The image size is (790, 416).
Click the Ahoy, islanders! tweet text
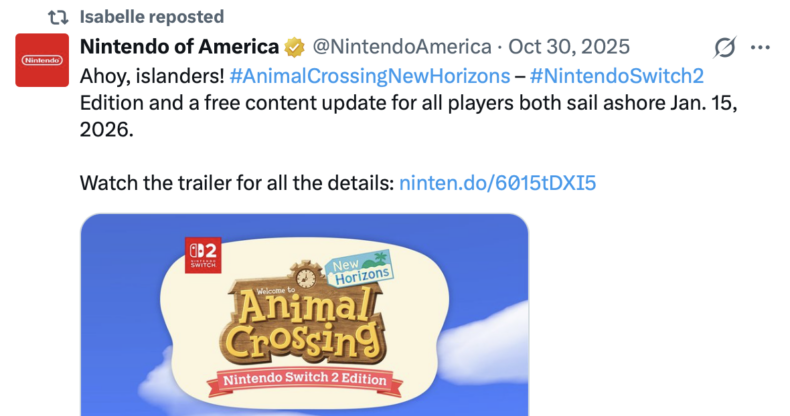(152, 76)
